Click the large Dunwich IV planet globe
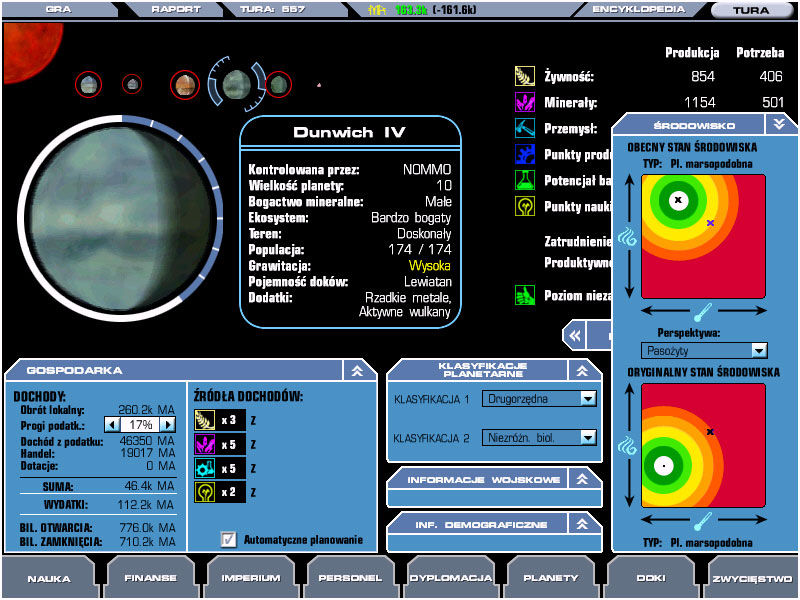Screen dimensions: 800x600 (x=120, y=218)
